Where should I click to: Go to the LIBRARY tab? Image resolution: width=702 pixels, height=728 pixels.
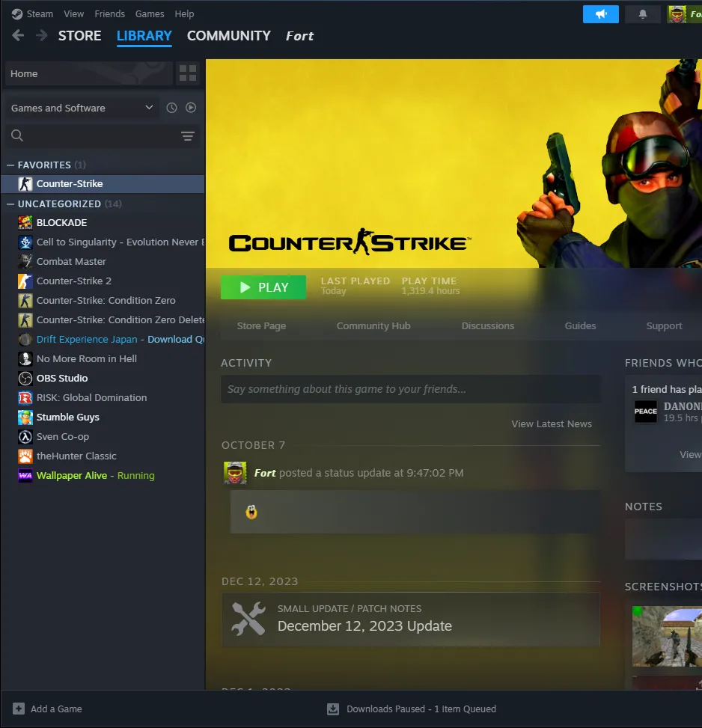144,36
